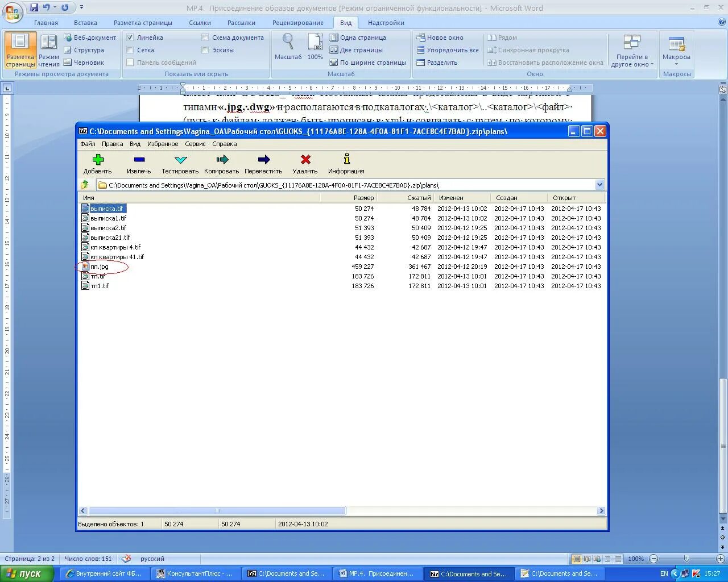Expand the 7-Zip address path dropdown
Viewport: 728px width, 582px height.
point(599,185)
